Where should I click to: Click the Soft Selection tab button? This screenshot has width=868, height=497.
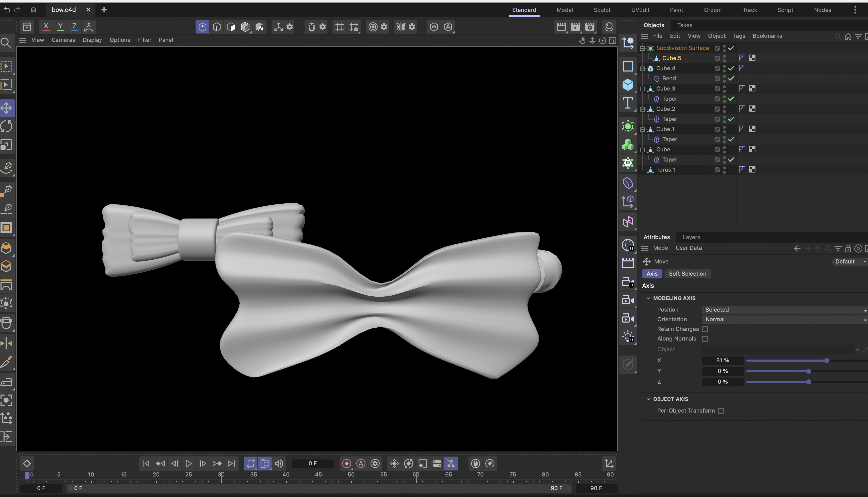[x=687, y=274]
